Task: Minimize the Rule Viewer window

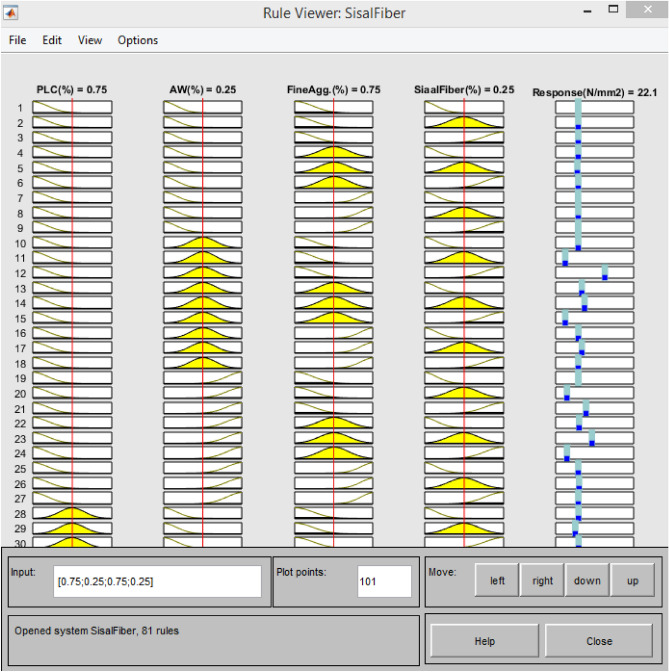Action: (x=588, y=12)
